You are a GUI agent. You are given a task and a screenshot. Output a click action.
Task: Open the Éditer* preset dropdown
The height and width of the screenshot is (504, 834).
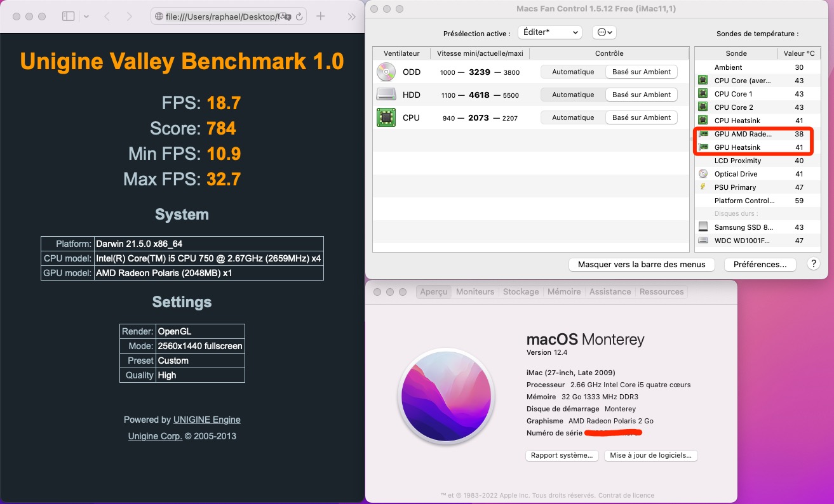[x=550, y=32]
